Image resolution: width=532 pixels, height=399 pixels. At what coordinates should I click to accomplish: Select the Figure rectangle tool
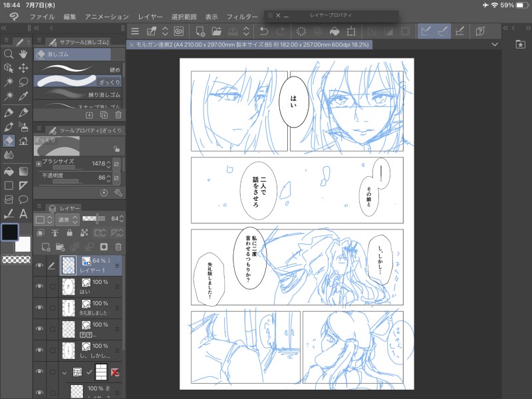pyautogui.click(x=9, y=186)
